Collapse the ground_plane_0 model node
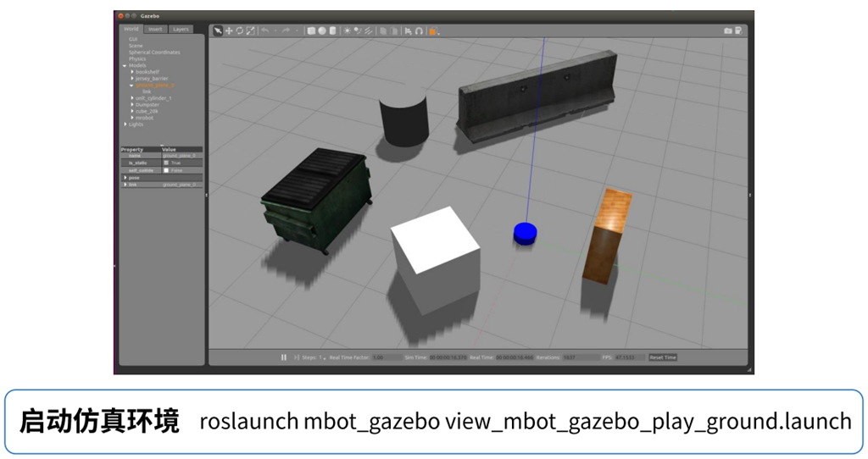This screenshot has width=868, height=459. point(131,86)
